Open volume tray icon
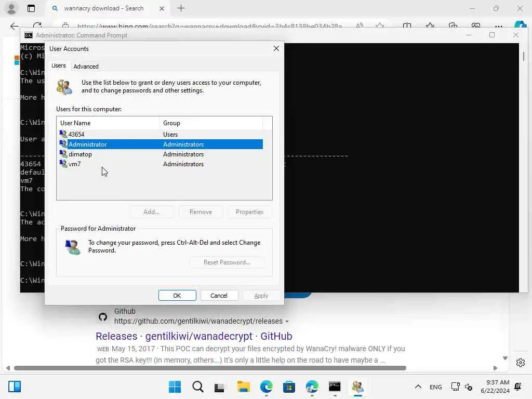Image resolution: width=532 pixels, height=399 pixels. (x=469, y=387)
